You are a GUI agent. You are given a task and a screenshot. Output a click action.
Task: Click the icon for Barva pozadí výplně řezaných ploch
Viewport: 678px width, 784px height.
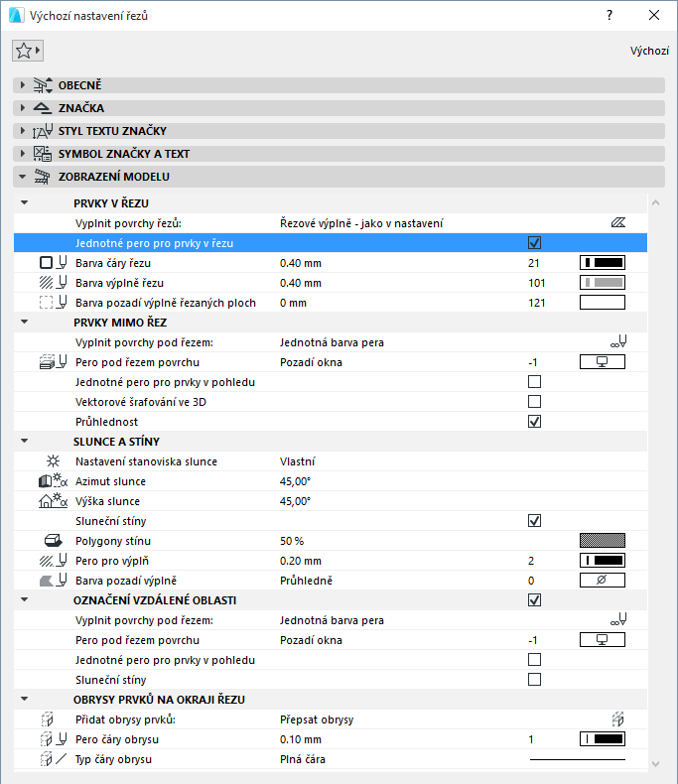pos(53,303)
